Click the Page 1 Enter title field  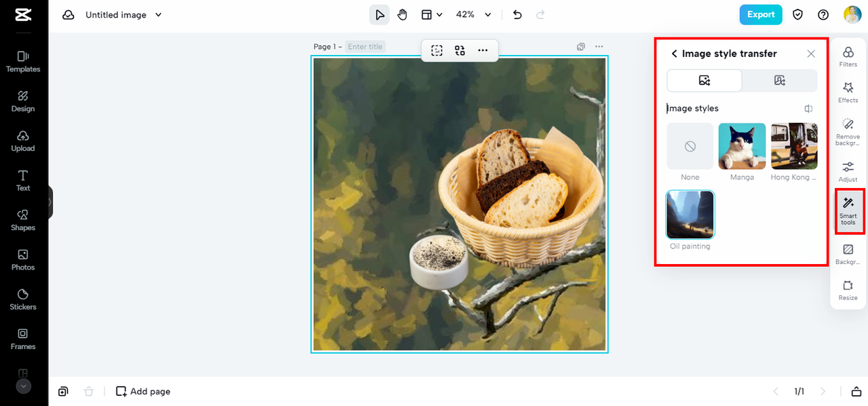pyautogui.click(x=366, y=47)
